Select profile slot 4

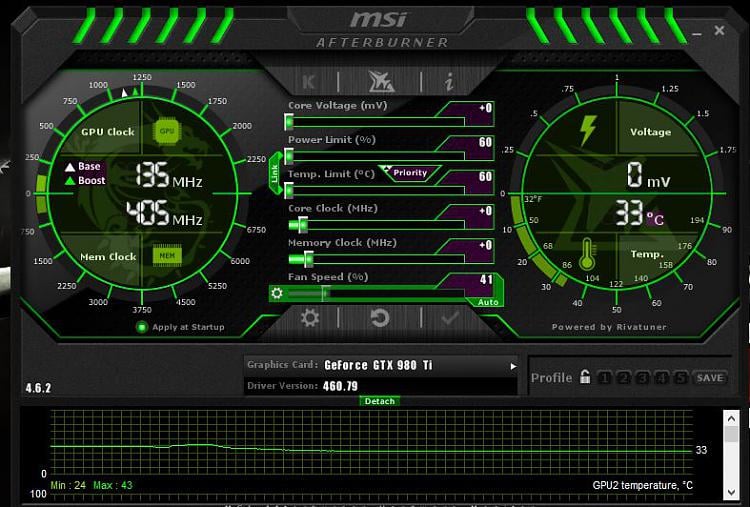coord(662,378)
